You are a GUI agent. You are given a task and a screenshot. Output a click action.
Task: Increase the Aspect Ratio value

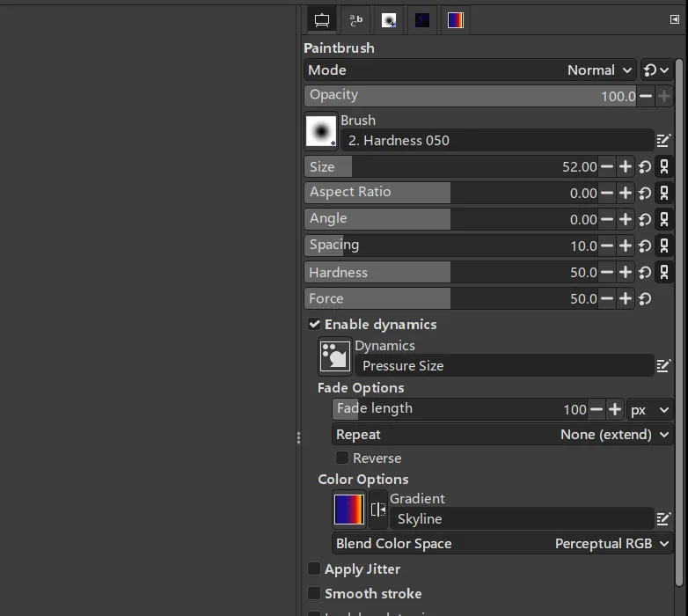(x=626, y=193)
